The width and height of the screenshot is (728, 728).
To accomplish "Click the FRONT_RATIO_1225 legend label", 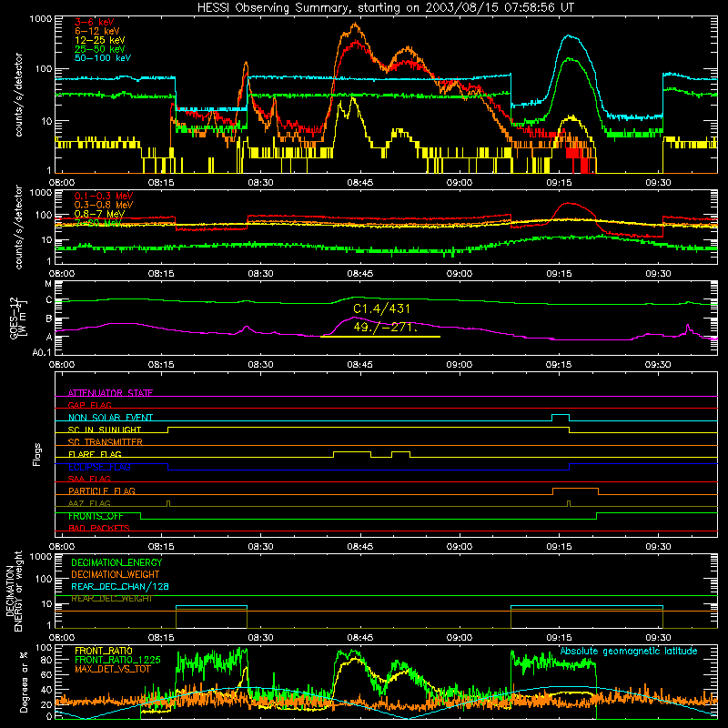I will 117,660.
